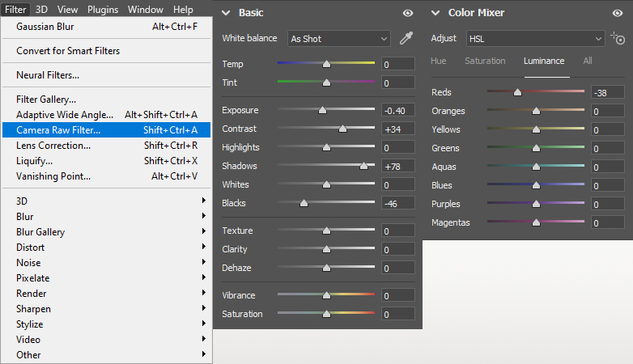Select the All tab in Color Mixer
The height and width of the screenshot is (364, 633).
(x=588, y=61)
